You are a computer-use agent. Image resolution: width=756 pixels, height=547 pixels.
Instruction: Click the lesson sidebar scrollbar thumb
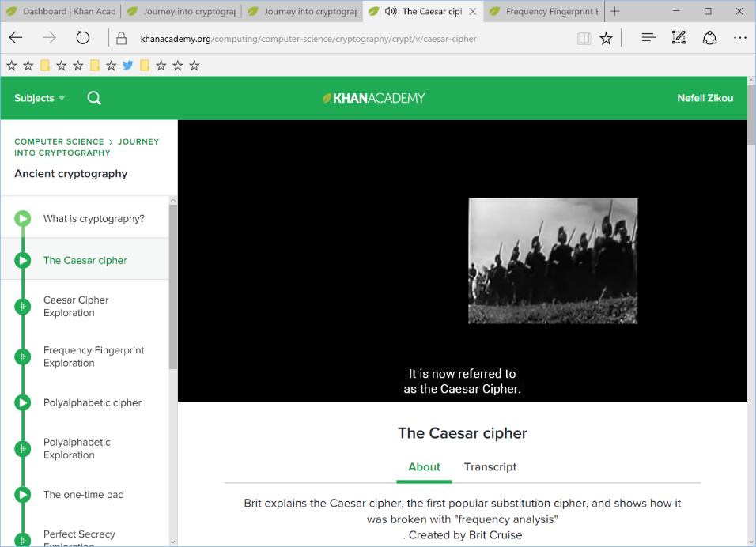click(x=173, y=287)
